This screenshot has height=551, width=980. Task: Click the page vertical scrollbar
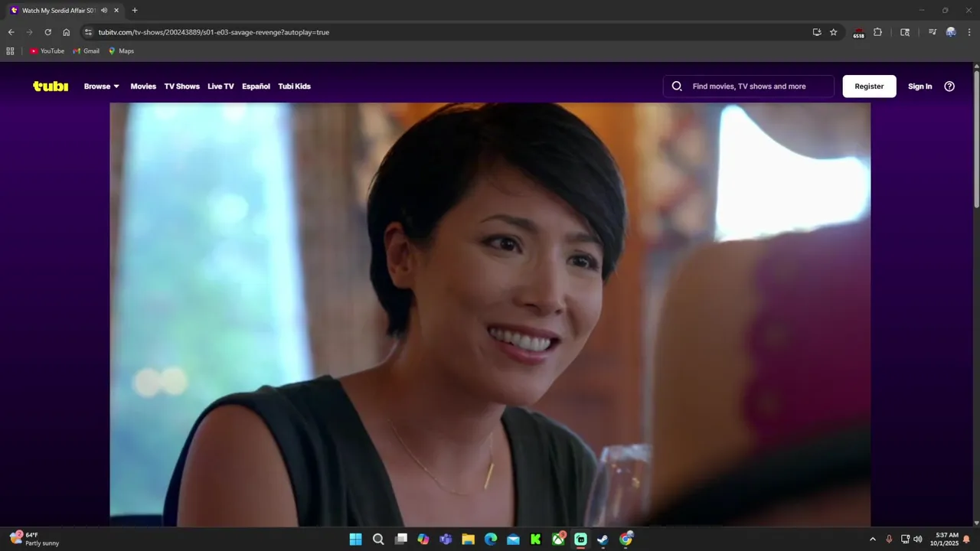[976, 138]
